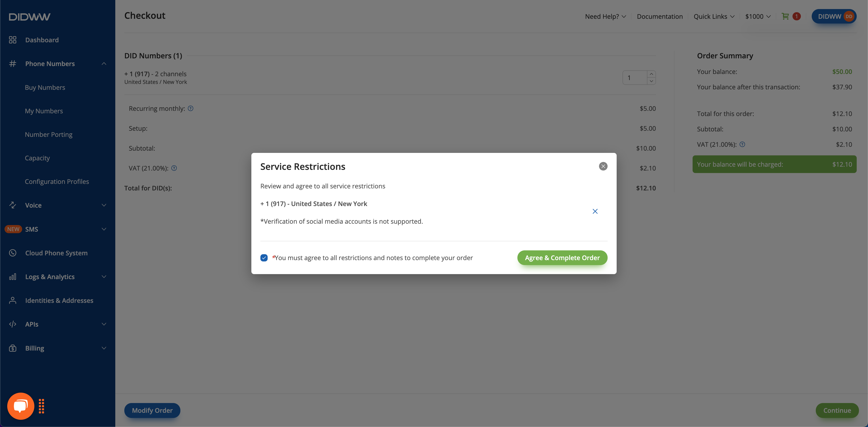Open Configuration Profiles in the sidebar

57,182
